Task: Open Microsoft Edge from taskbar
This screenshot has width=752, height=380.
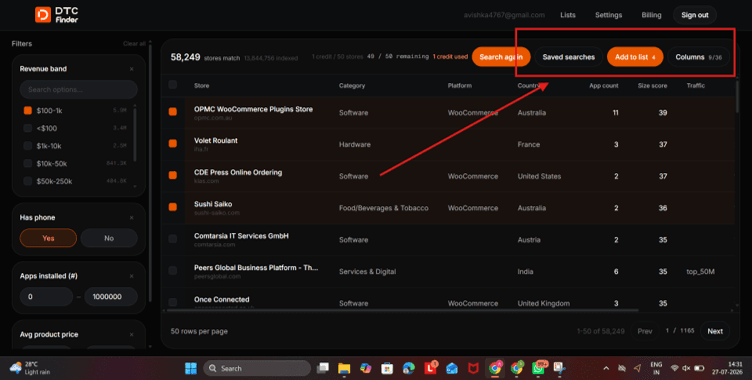Action: [409, 368]
